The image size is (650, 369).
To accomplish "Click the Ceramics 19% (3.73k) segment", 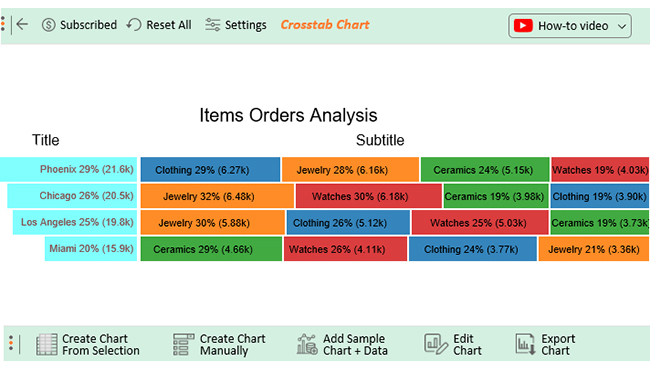I will click(x=599, y=222).
